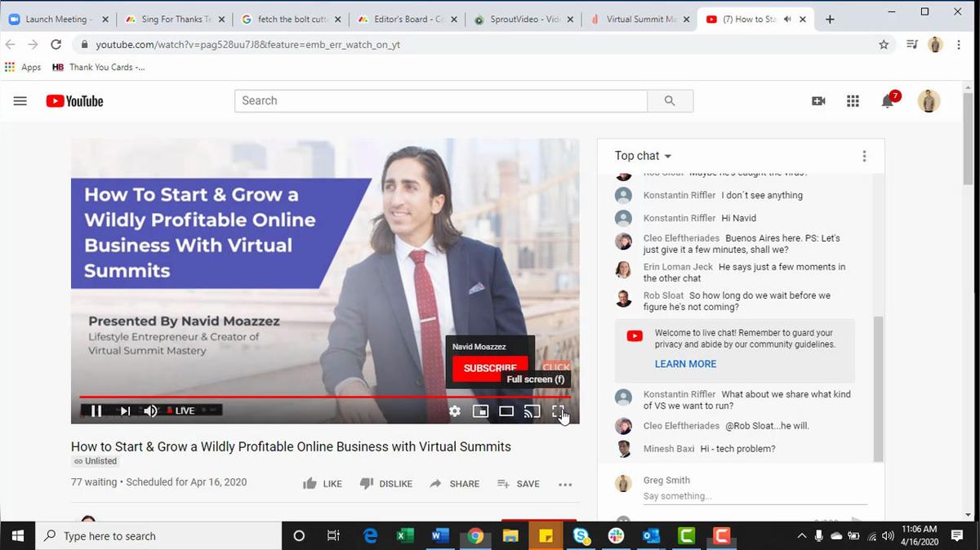Click taskbar search box
This screenshot has height=550, width=980.
(x=159, y=536)
